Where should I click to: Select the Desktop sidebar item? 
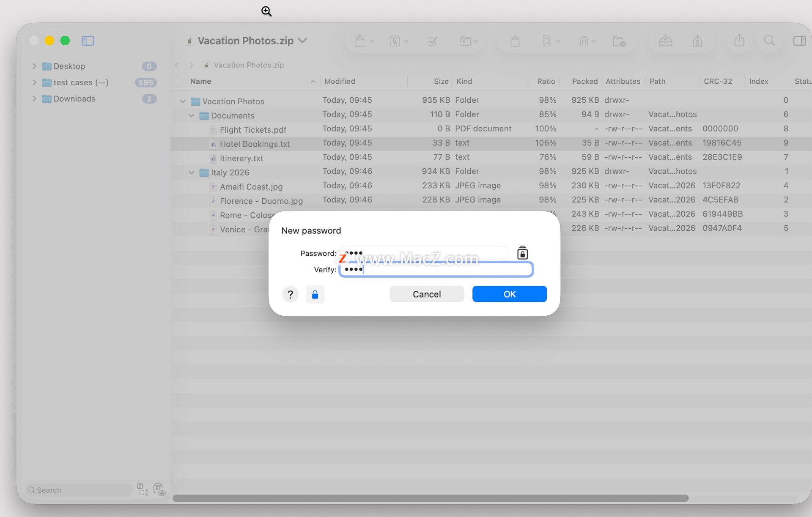point(69,66)
